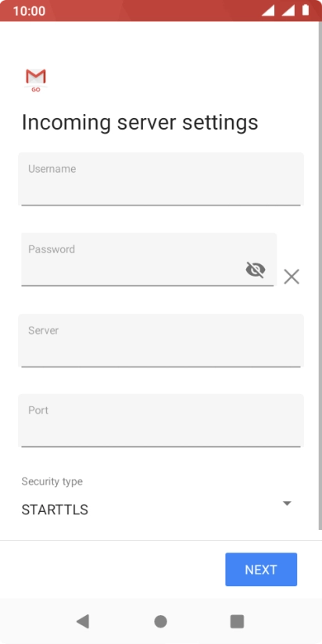The height and width of the screenshot is (644, 322).
Task: Tap the recent apps square icon
Action: point(237,621)
